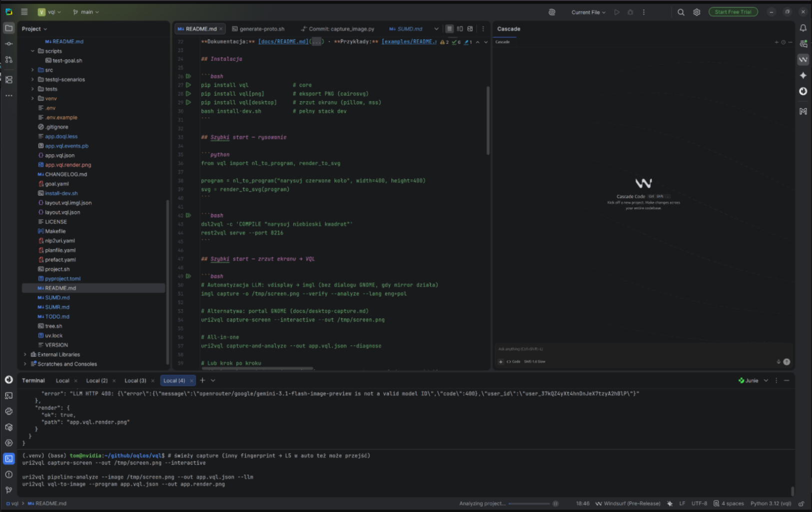Show hidden editor tabs dropdown
Screen dimensions: 812x512
click(x=436, y=29)
